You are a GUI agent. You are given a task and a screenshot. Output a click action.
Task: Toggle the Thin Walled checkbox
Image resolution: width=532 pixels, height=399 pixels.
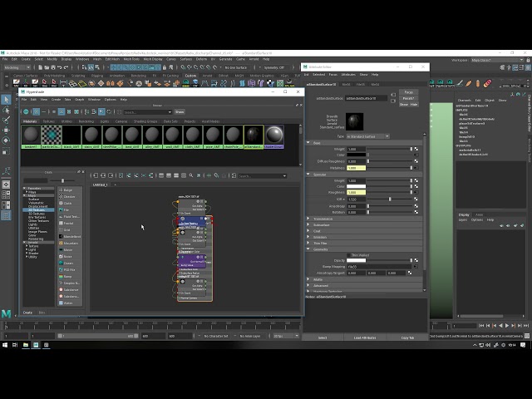point(350,254)
